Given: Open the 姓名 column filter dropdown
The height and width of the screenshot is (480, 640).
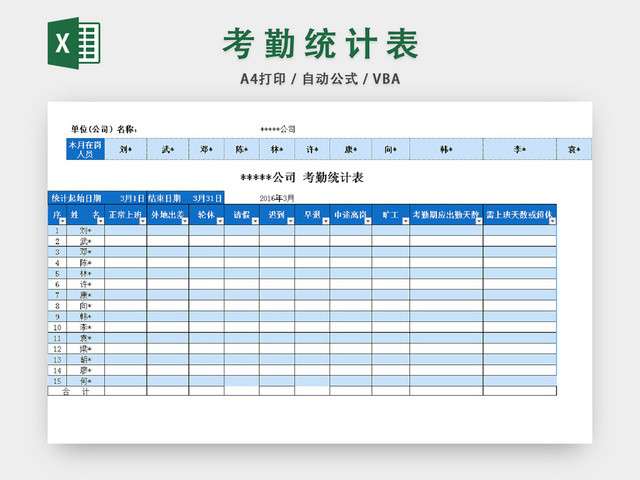Looking at the screenshot, I should pyautogui.click(x=100, y=221).
